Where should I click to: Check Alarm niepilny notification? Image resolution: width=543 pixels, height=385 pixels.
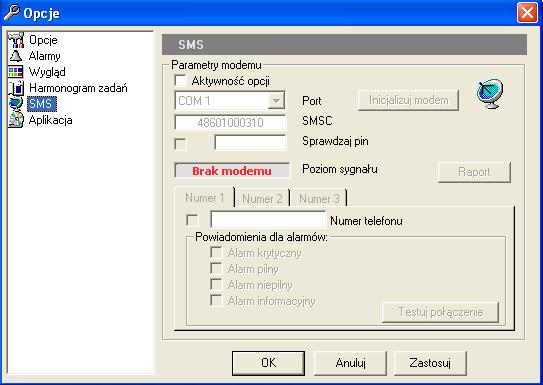point(216,284)
